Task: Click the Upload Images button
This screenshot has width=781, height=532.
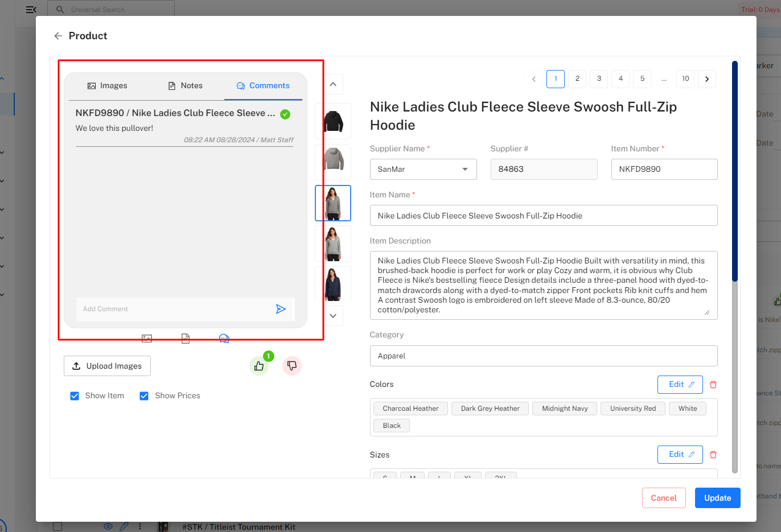Action: [107, 366]
